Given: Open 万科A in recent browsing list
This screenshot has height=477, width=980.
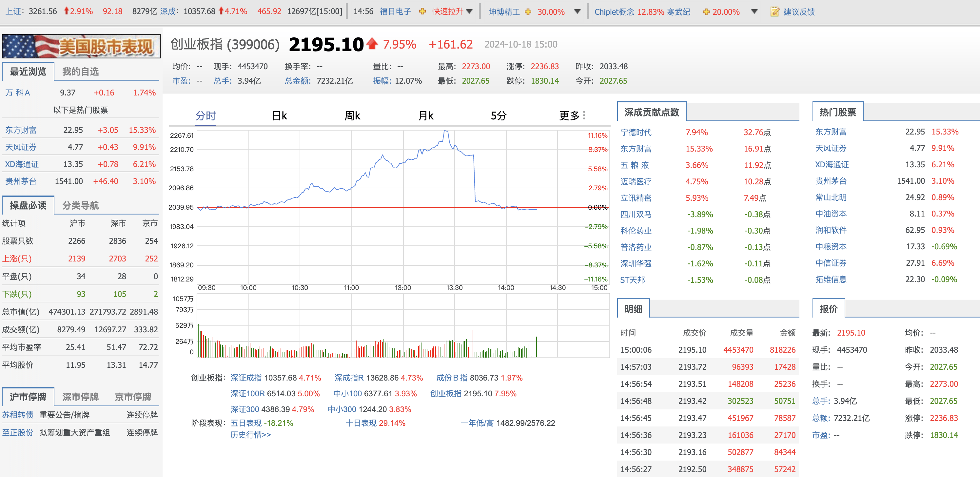Looking at the screenshot, I should [17, 93].
